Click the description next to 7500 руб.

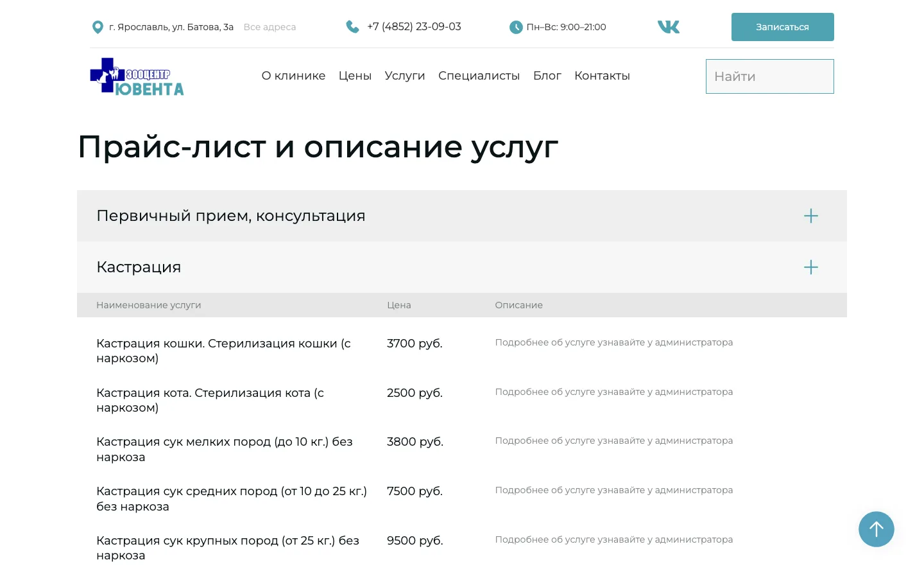pos(613,491)
